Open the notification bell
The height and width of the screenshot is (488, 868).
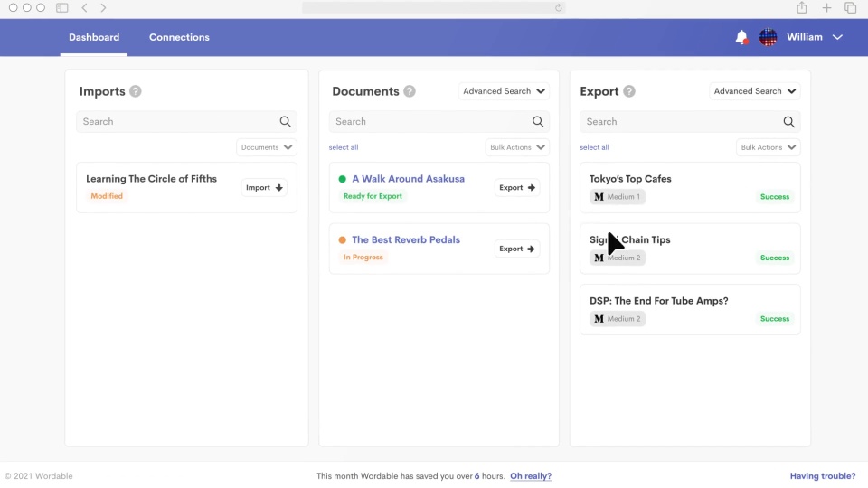point(741,37)
